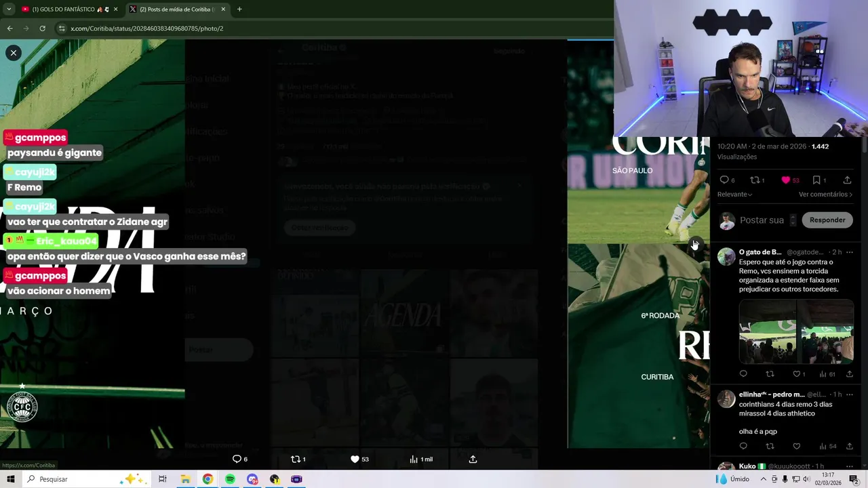Click the address bar URL

(x=146, y=28)
